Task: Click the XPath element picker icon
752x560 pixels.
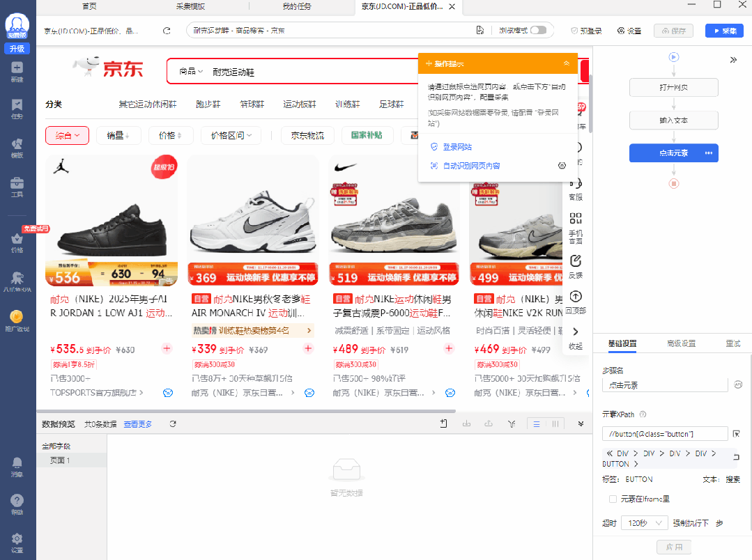Action: pyautogui.click(x=737, y=434)
